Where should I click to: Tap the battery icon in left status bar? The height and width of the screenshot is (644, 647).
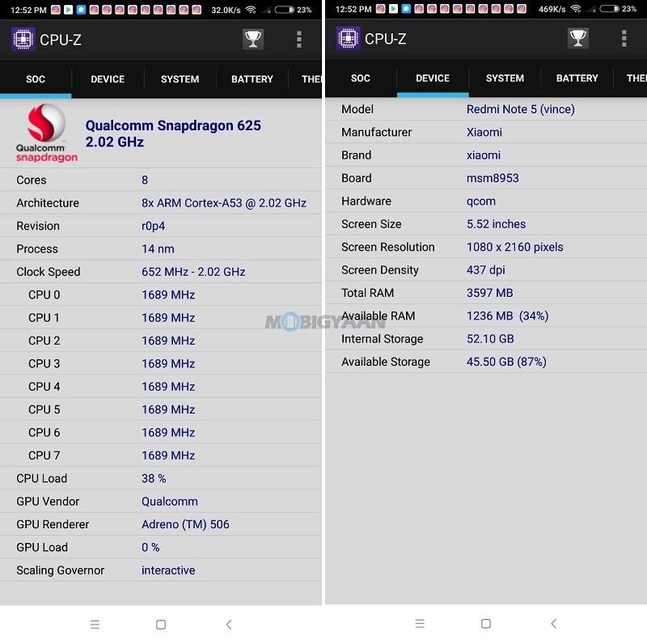tap(285, 10)
